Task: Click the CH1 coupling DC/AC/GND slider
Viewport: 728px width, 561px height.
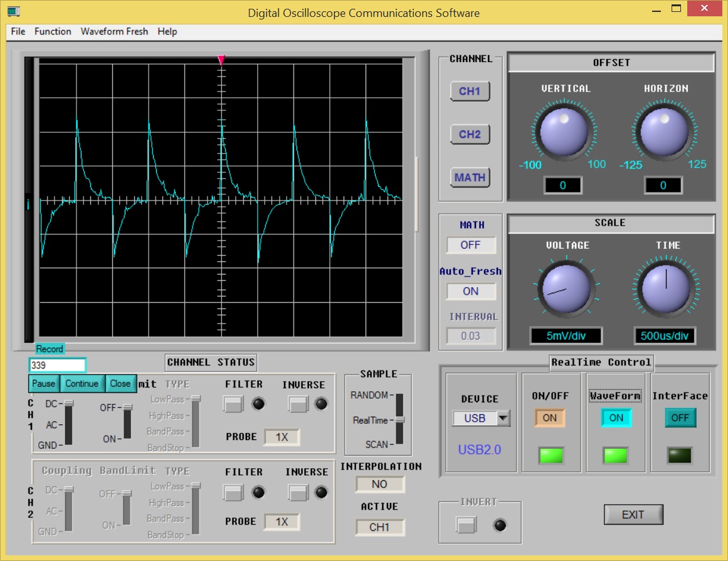Action: click(69, 423)
